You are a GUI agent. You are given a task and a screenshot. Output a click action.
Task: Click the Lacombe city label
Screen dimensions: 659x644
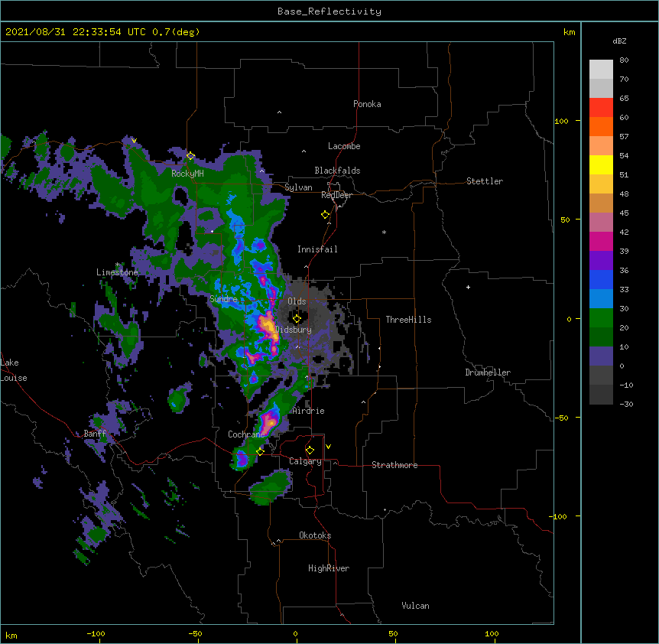pyautogui.click(x=344, y=146)
